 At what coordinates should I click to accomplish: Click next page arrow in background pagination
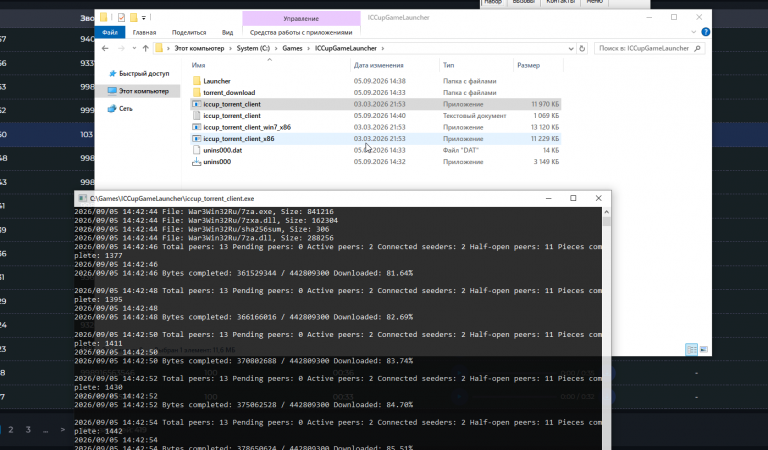coord(63,429)
